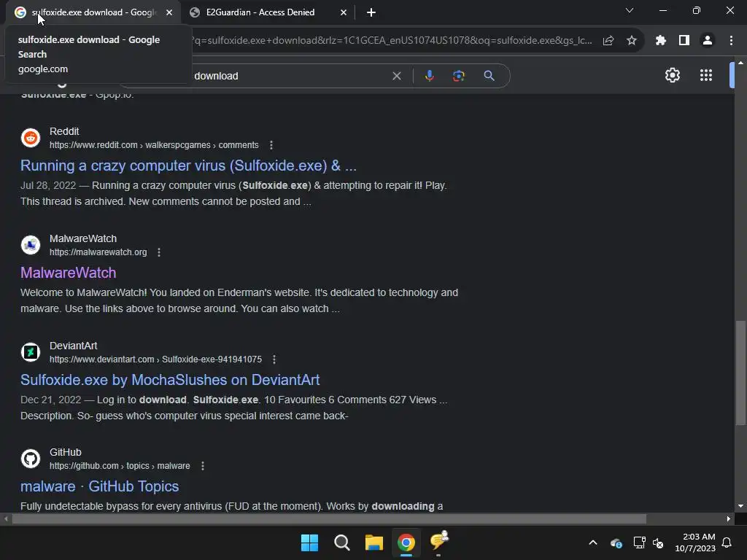Click the muted volume tray icon
747x560 pixels.
point(659,542)
